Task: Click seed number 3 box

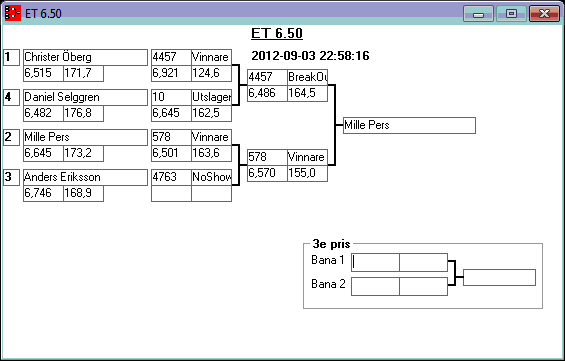Action: tap(12, 177)
